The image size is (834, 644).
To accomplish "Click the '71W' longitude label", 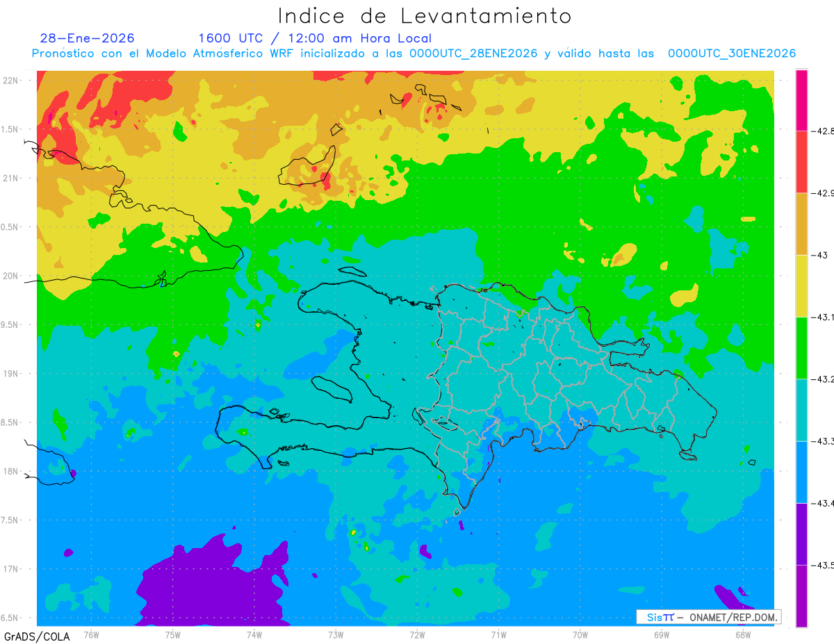I will point(498,635).
